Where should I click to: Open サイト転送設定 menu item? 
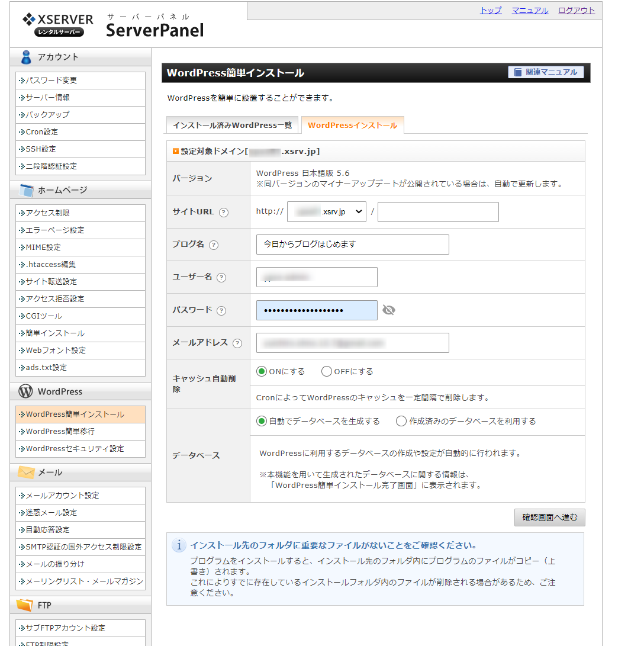coord(80,282)
